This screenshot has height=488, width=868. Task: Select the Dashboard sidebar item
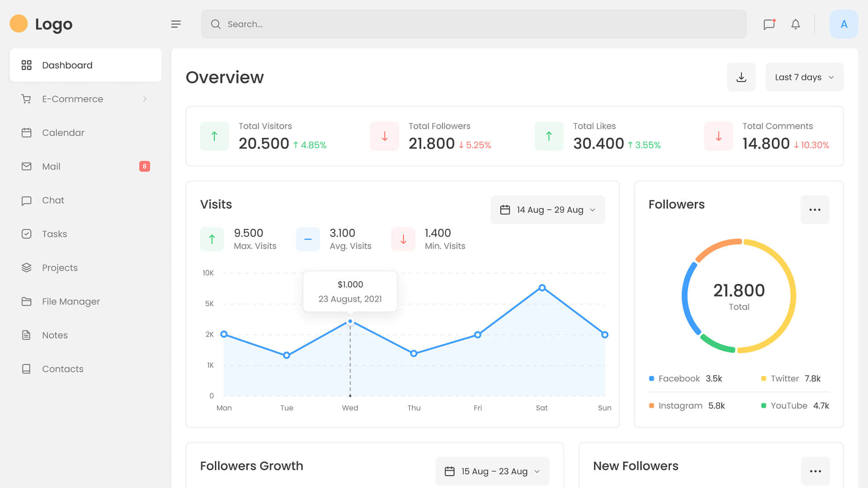click(x=67, y=65)
